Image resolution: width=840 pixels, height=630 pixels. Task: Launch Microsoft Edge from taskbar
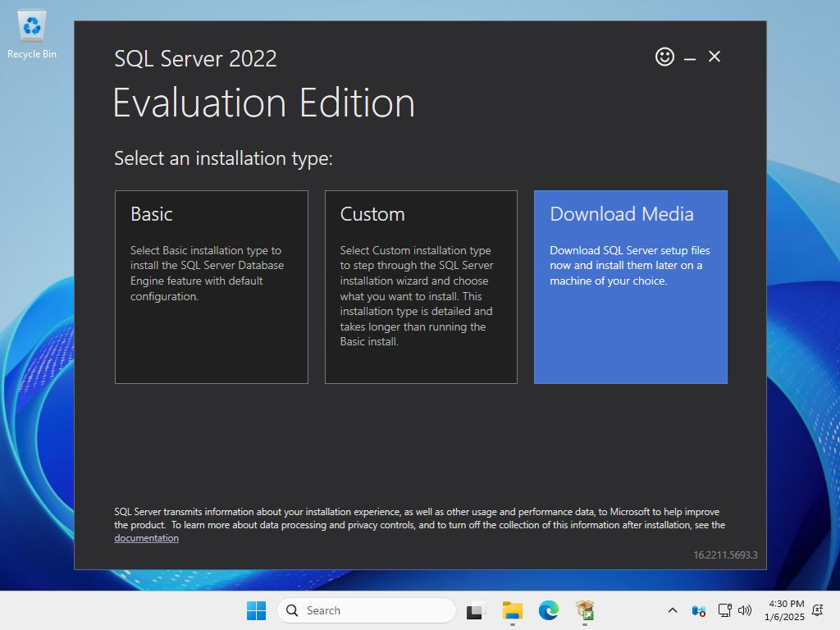pos(549,610)
